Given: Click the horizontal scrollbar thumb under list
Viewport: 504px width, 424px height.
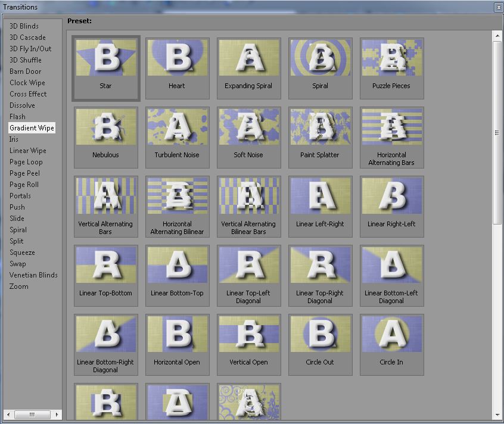Looking at the screenshot, I should pos(32,414).
